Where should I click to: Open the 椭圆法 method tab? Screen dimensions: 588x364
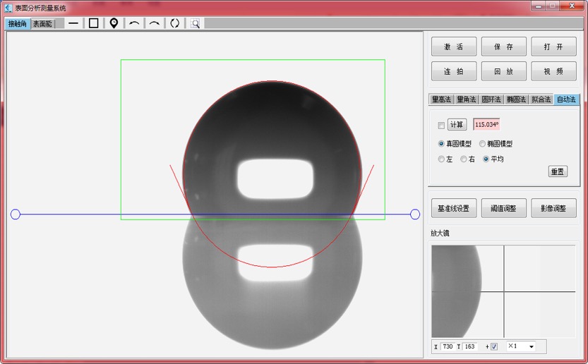tap(516, 99)
